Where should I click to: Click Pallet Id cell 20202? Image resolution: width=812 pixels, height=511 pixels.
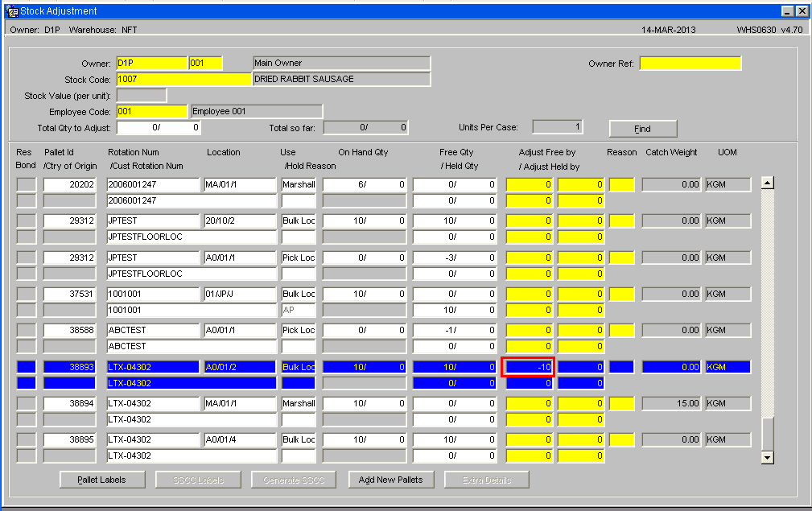tap(69, 184)
